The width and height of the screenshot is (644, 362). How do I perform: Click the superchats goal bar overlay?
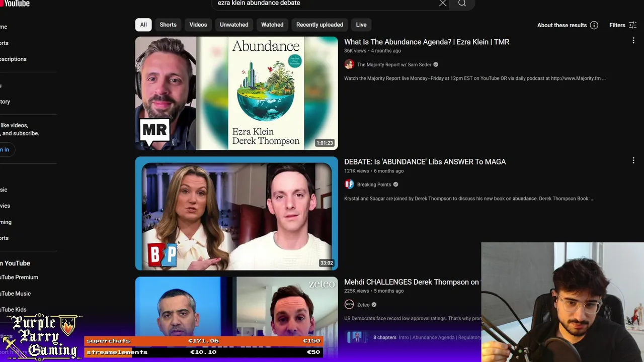[203, 341]
